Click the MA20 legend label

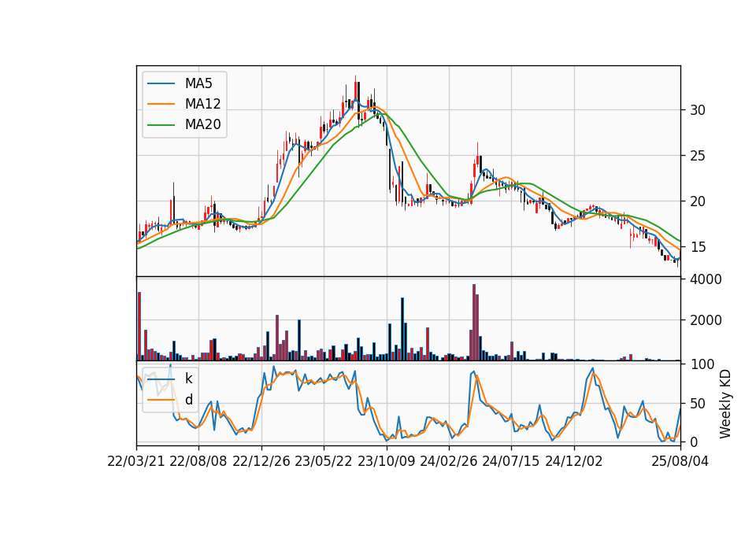pos(202,124)
